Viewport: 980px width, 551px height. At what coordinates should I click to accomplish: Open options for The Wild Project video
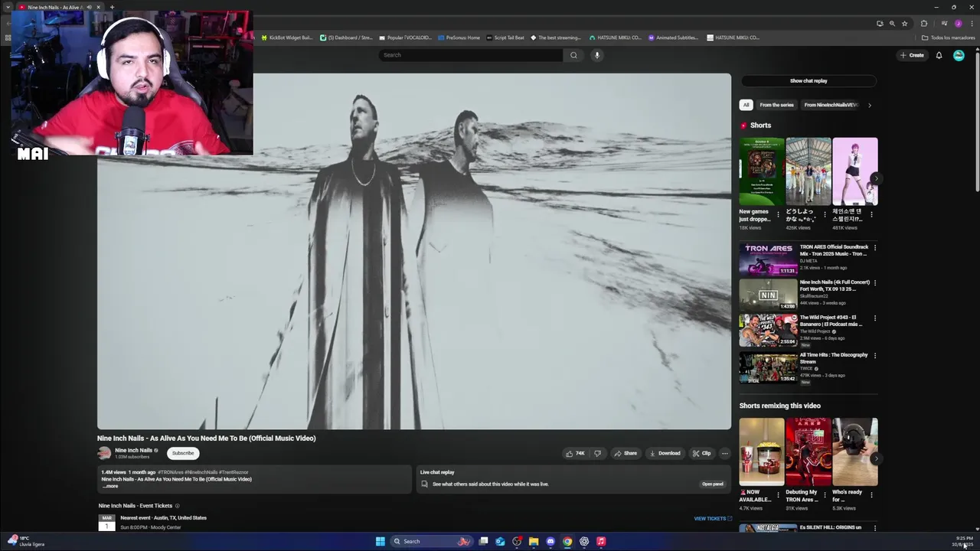[x=875, y=318]
